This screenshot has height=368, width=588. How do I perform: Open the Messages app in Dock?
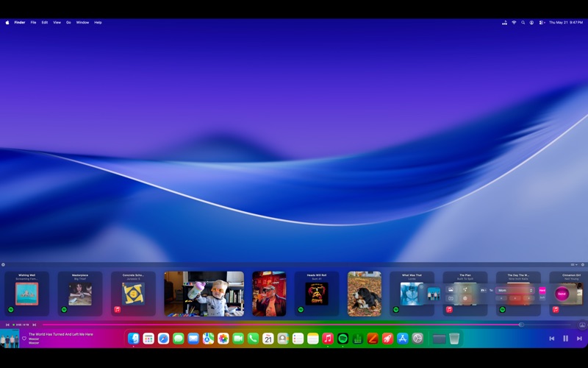coord(179,339)
